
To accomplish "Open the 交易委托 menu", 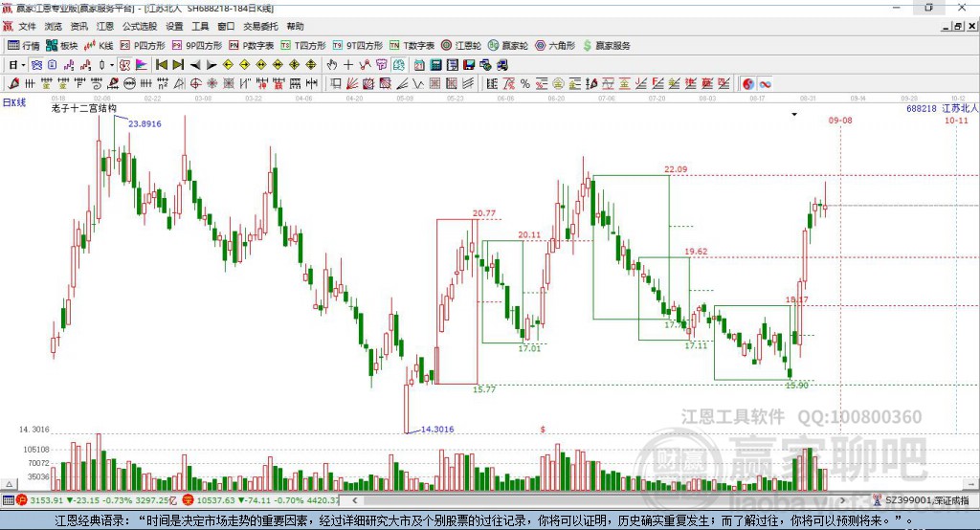I will (260, 26).
